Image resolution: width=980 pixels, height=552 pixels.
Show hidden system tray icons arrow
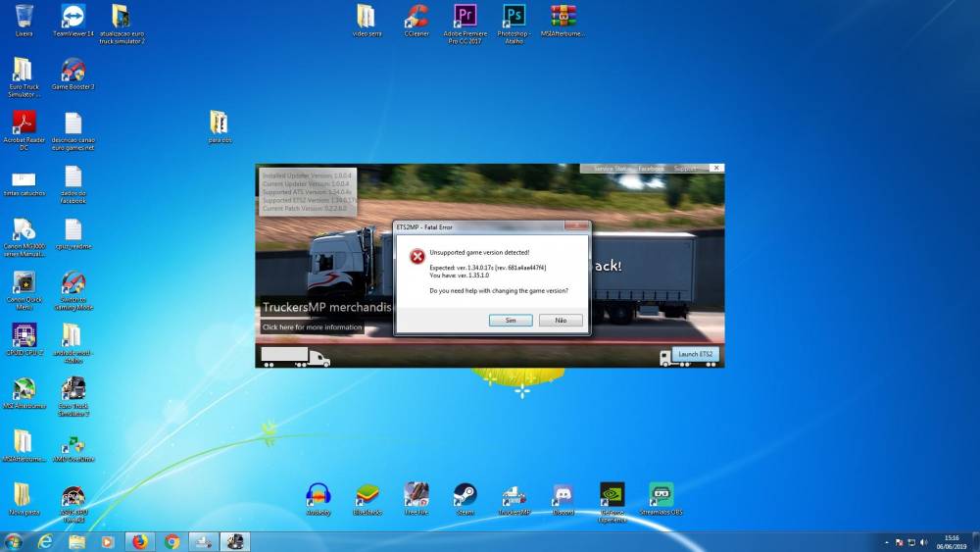click(x=887, y=541)
